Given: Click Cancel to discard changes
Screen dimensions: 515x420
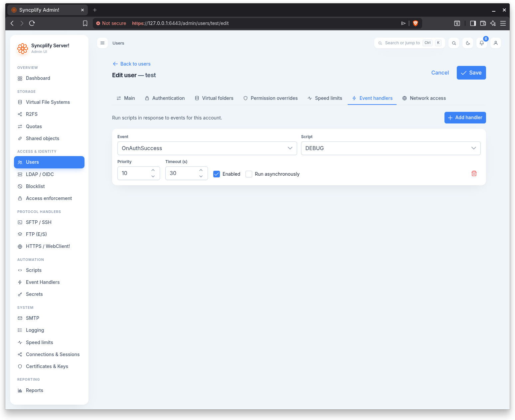Looking at the screenshot, I should [x=440, y=73].
